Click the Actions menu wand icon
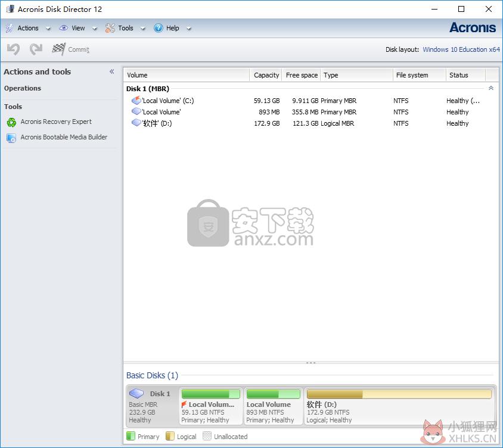Viewport: 503px width, 448px height. click(x=10, y=28)
